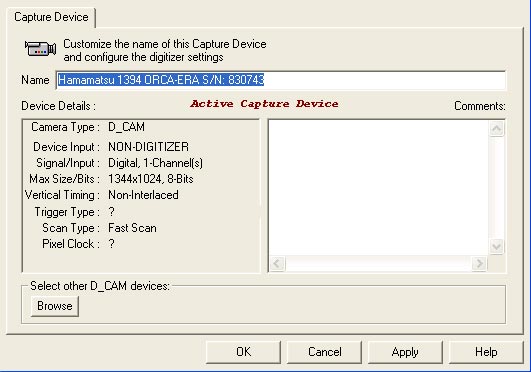Open Help for this dialog
Viewport: 531px width, 372px height.
tap(486, 352)
